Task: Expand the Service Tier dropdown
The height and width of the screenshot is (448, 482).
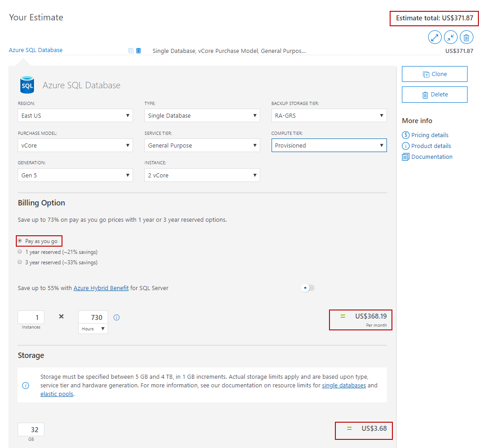Action: 202,145
